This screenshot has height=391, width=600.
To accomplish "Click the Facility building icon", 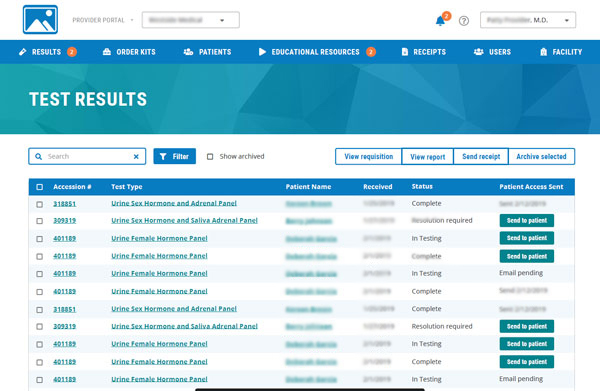I will tap(543, 52).
